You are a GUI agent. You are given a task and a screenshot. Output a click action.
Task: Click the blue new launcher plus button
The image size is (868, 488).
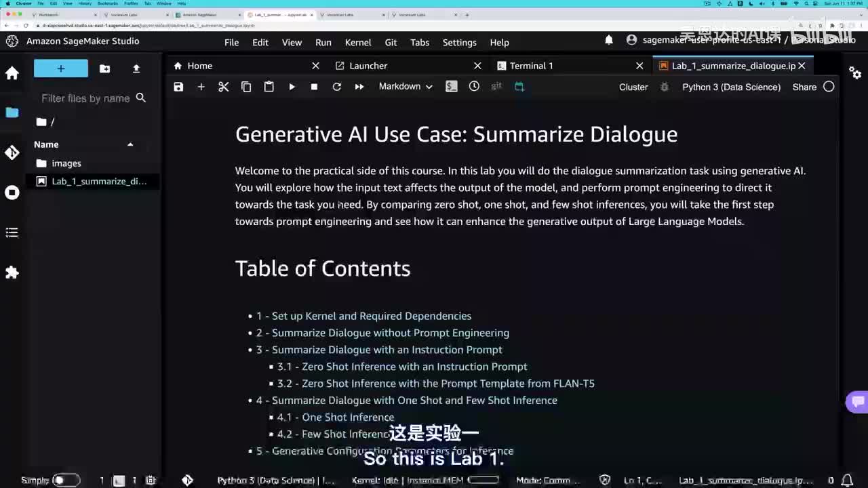[x=61, y=68]
